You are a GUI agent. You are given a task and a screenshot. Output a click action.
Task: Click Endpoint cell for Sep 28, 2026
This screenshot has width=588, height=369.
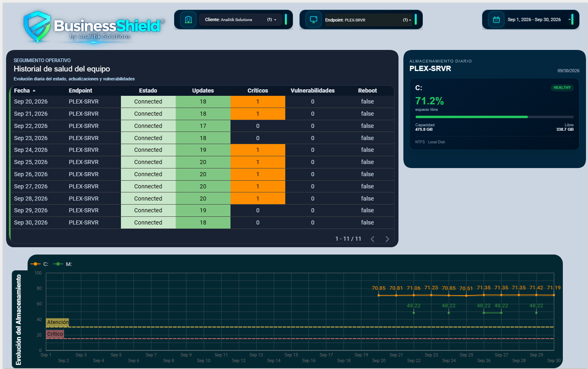84,199
